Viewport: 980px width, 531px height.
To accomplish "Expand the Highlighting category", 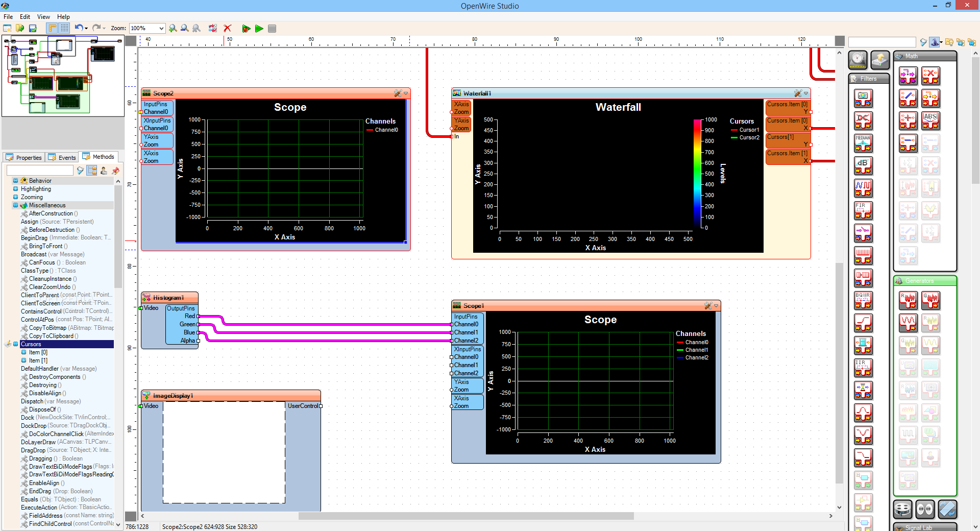I will point(16,189).
